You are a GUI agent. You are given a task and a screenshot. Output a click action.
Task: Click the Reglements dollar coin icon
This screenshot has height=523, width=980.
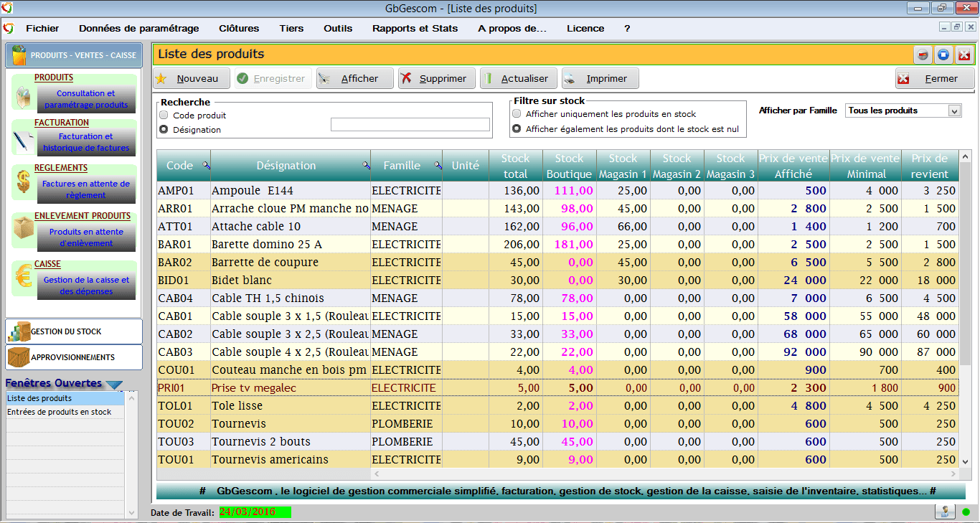coord(22,184)
